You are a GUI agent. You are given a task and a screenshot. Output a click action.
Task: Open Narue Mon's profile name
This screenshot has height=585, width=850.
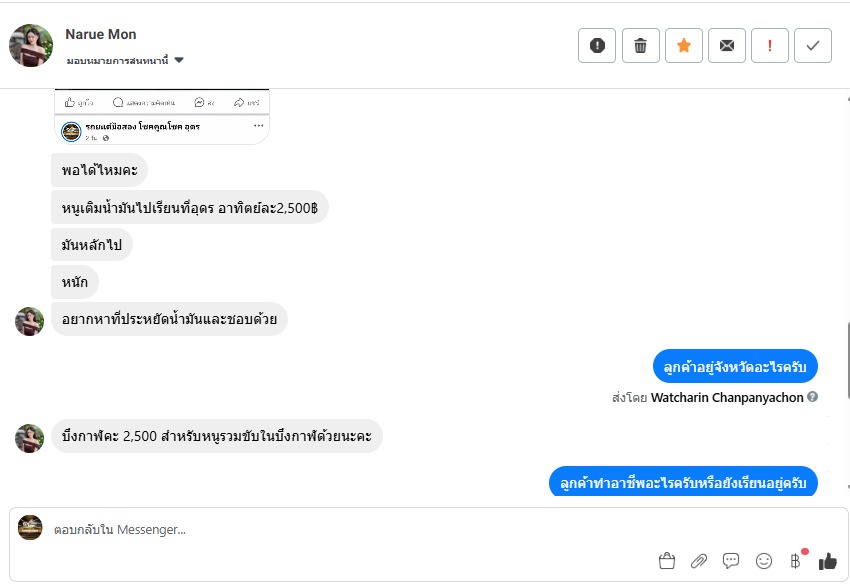101,35
